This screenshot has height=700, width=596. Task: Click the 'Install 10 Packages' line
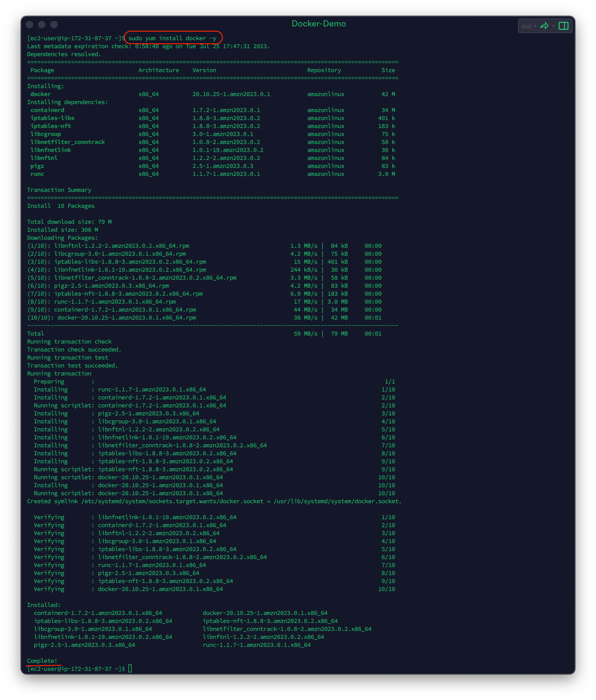[61, 206]
